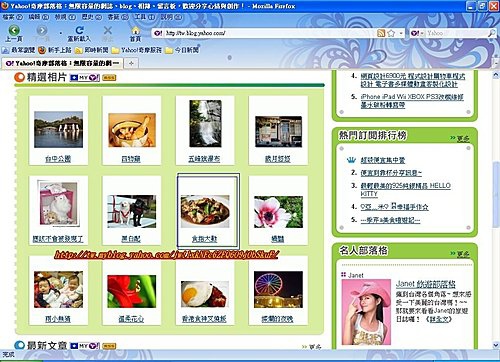Open the stir-fry dish photo thumbnail
The height and width of the screenshot is (362, 500).
coord(205,211)
